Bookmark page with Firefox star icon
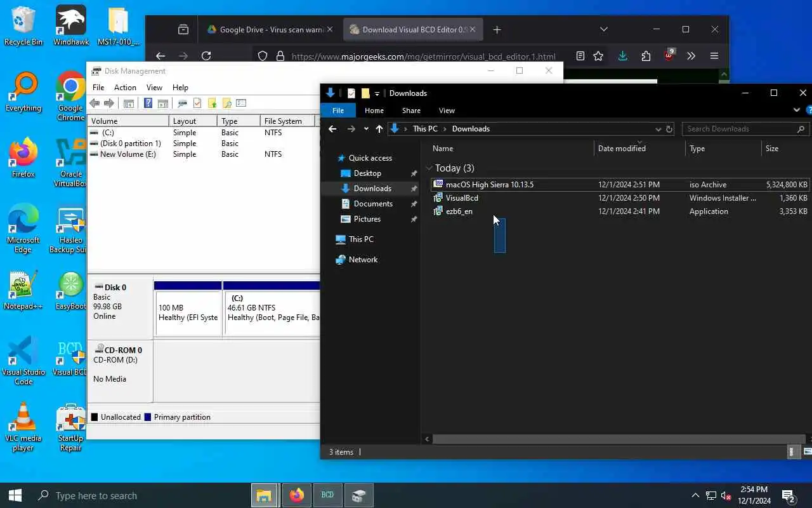 598,56
